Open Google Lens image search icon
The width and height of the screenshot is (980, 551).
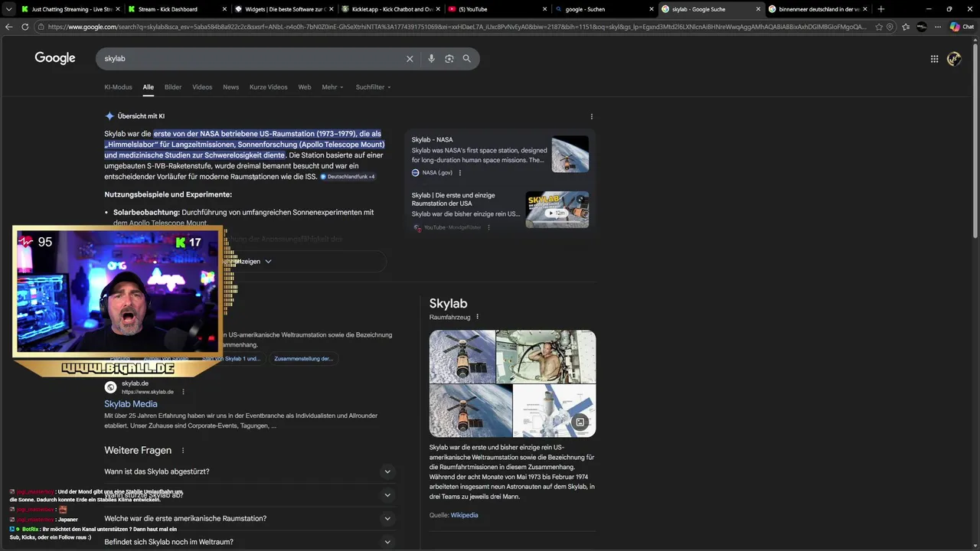[x=449, y=59]
